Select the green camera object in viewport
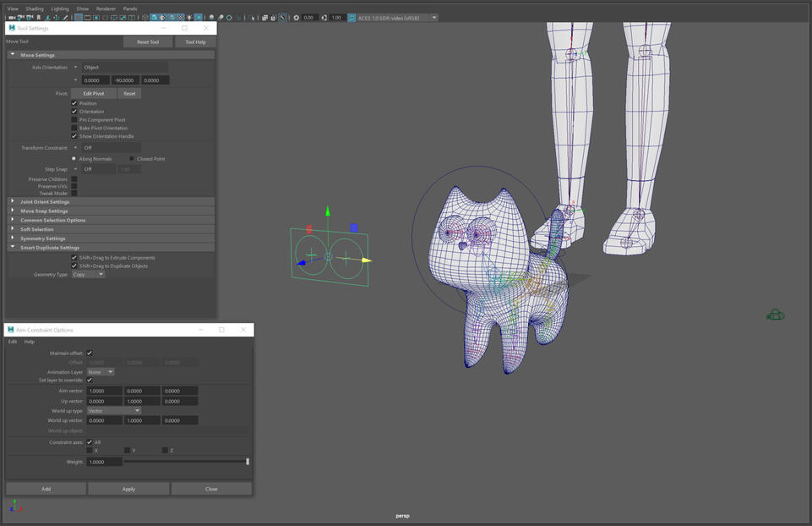The width and height of the screenshot is (812, 526). click(x=775, y=315)
